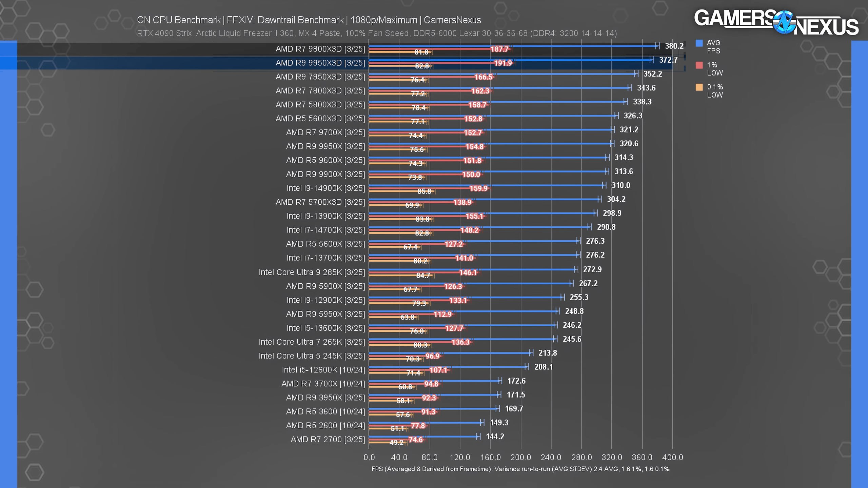Click the 144.2 average FPS value

[495, 436]
